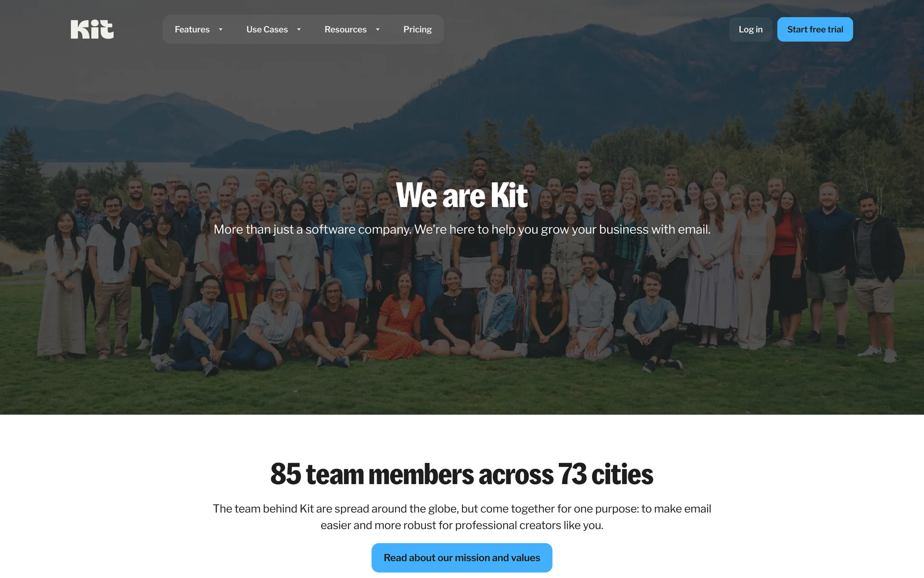Click the Kit logo in the header

click(92, 29)
